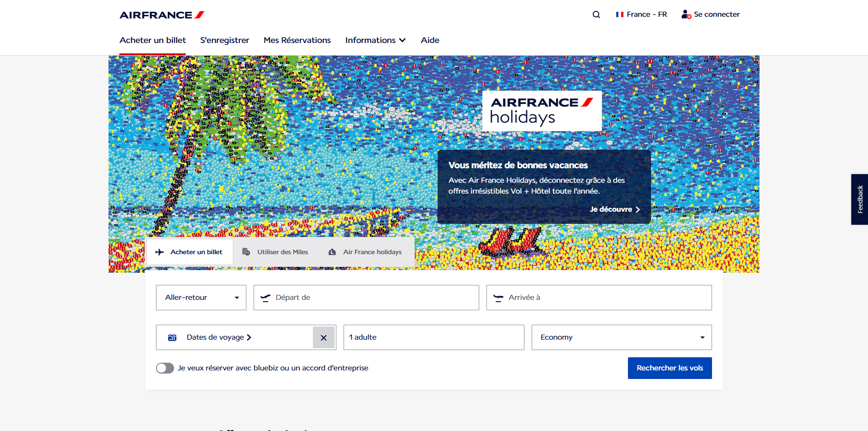Screen dimensions: 868x431
Task: Select the Acheter un billet search tab
Action: tap(190, 252)
